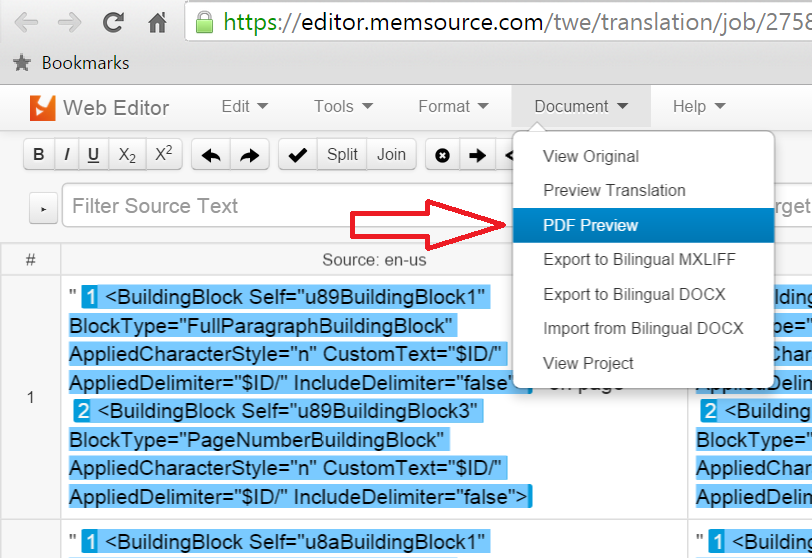Click the Split segment button

pos(342,154)
